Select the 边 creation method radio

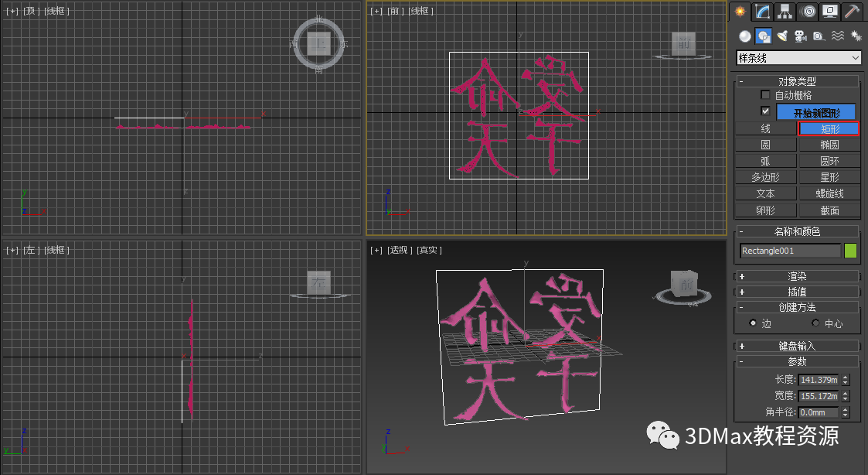753,323
